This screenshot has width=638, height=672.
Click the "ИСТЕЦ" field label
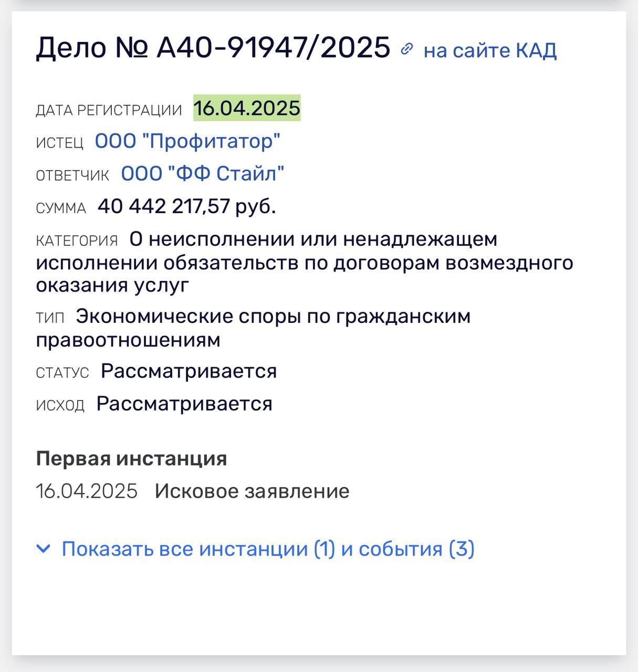[59, 143]
